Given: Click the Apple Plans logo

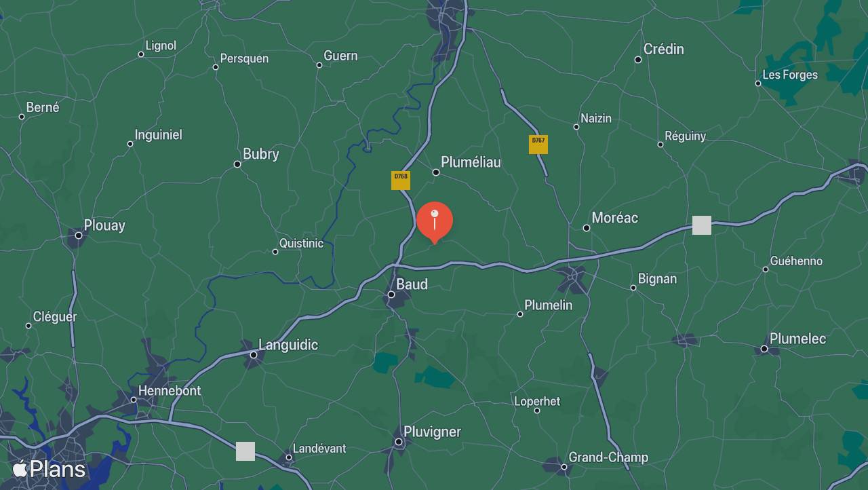Looking at the screenshot, I should [49, 469].
